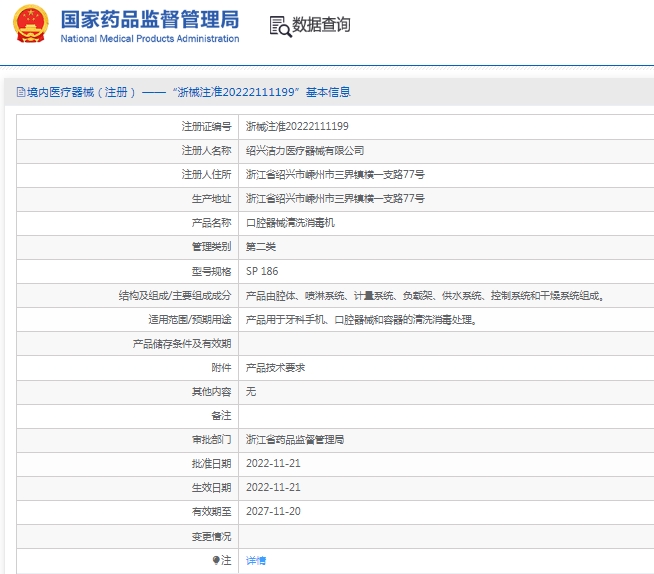Click the national emblem logo icon
Image resolution: width=654 pixels, height=574 pixels.
tap(30, 24)
